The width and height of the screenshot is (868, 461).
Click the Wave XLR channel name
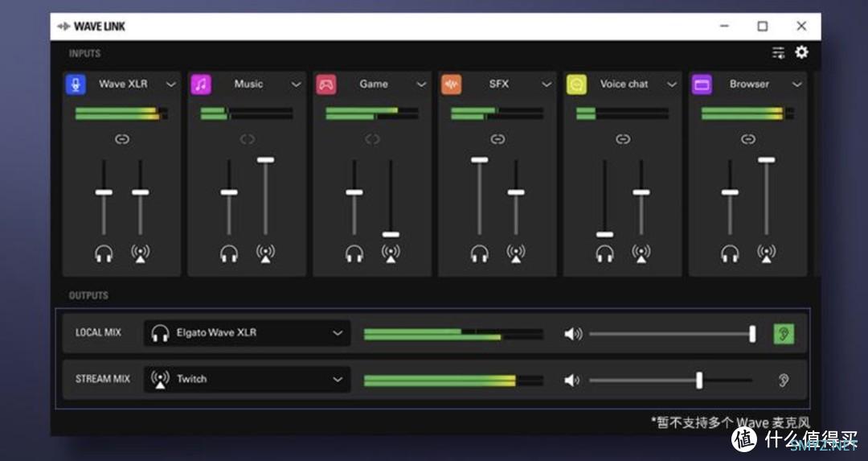pyautogui.click(x=123, y=84)
